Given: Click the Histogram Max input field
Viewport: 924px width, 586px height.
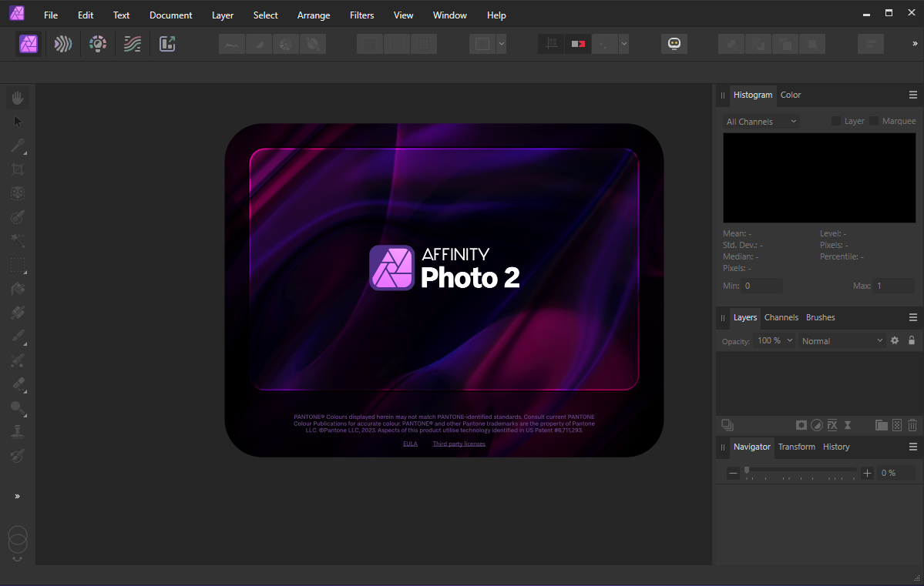Looking at the screenshot, I should point(894,286).
